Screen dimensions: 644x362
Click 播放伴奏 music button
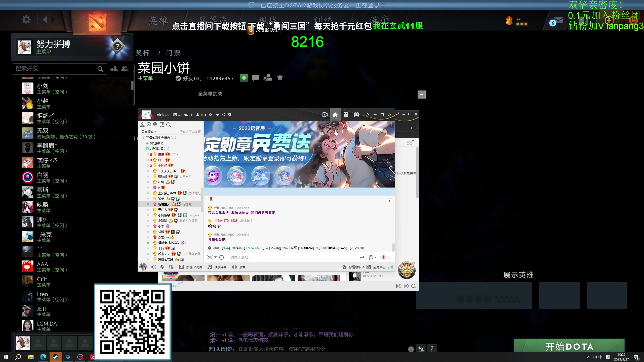217,267
